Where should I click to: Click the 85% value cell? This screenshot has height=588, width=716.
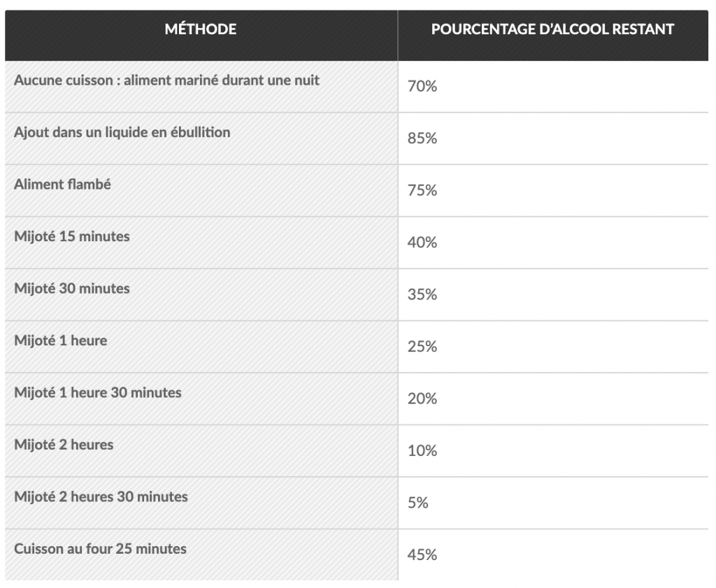coord(422,139)
